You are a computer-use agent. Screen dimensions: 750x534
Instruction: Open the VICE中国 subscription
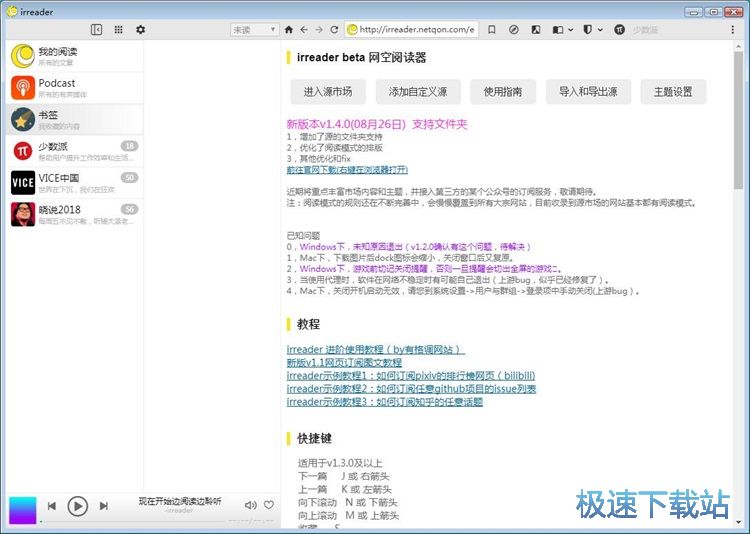72,182
